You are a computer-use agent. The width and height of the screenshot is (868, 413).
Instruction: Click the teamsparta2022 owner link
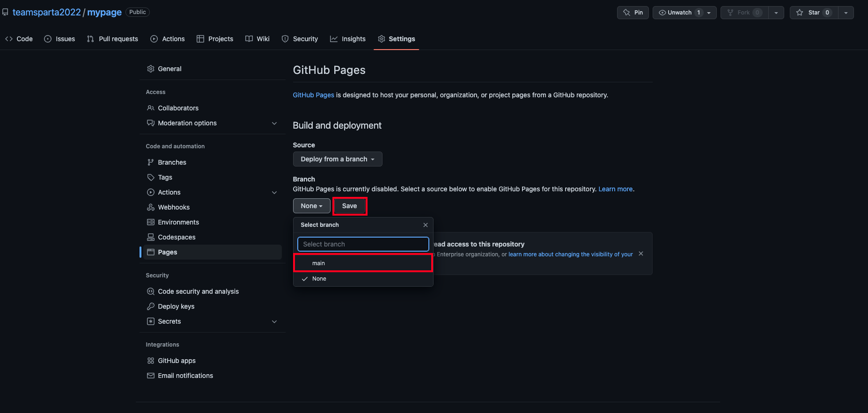point(47,12)
